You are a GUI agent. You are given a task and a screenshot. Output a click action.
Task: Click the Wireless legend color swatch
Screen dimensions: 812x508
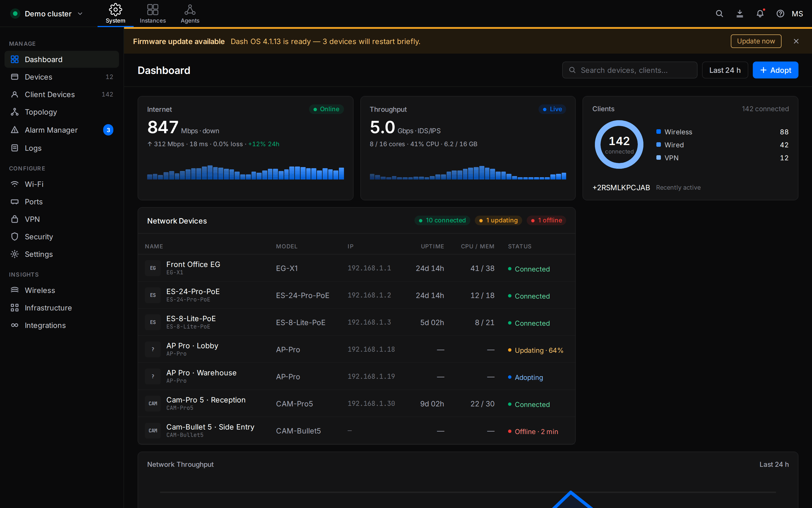658,132
